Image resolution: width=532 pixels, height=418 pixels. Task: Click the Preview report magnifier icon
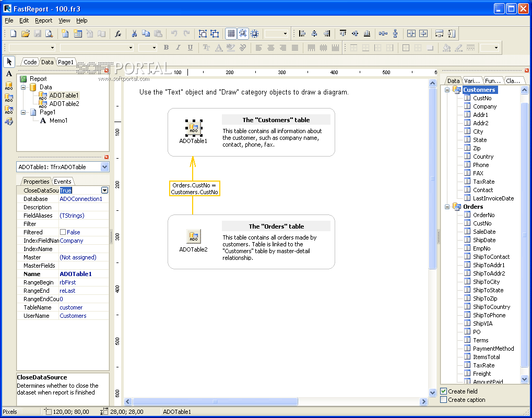(49, 34)
